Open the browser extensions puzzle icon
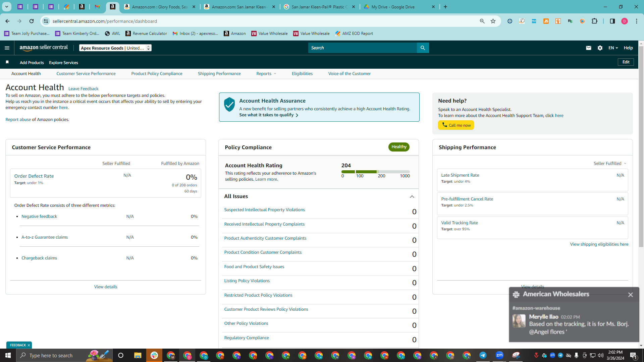 594,21
